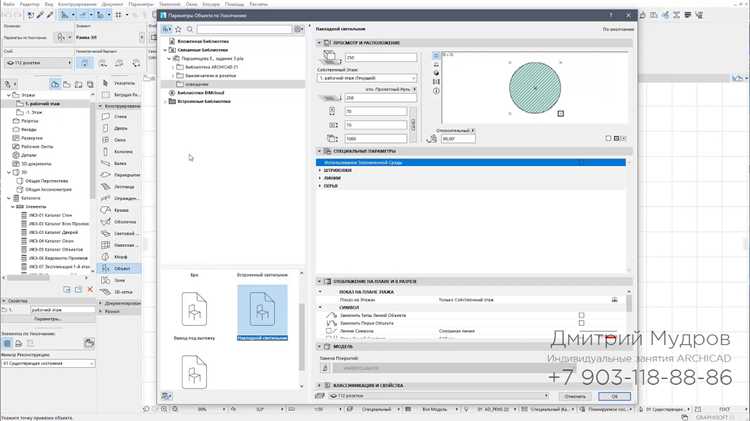
Task: Click the favorites star icon in dialog
Action: [x=178, y=29]
